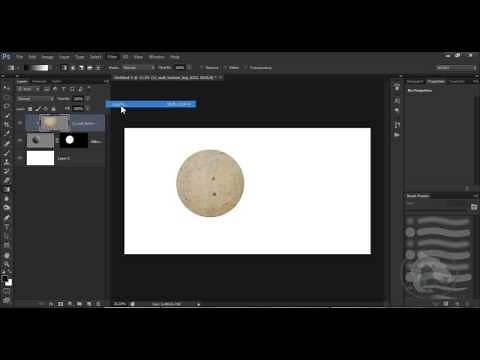The height and width of the screenshot is (360, 480).
Task: Add a layer mask button
Action: coord(60,304)
